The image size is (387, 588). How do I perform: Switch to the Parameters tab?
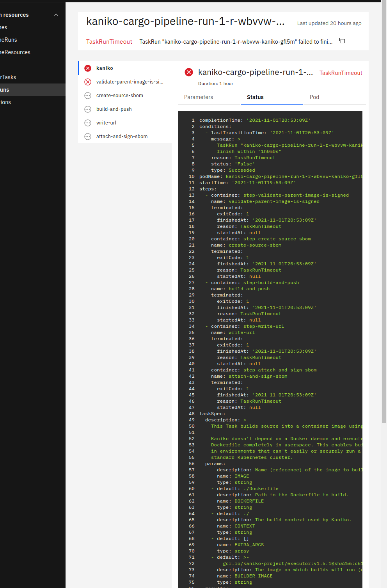tap(199, 97)
